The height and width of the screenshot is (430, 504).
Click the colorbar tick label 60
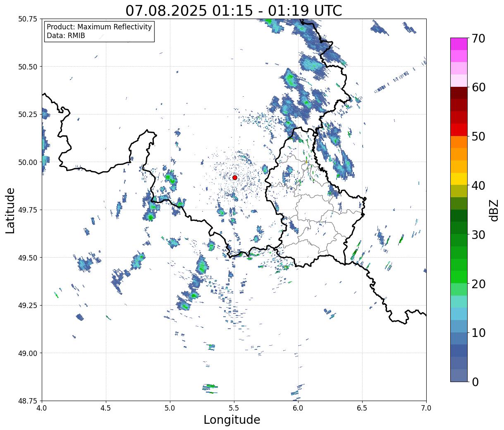(478, 87)
